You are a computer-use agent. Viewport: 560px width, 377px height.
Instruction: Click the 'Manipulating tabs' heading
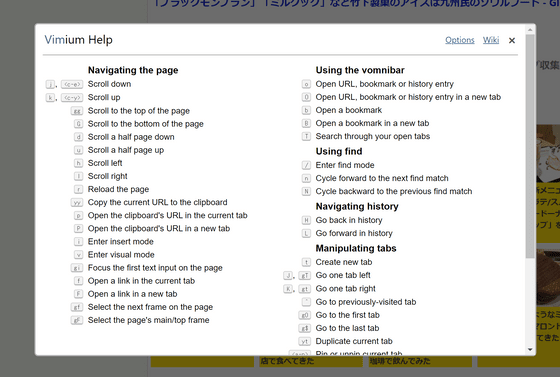point(356,248)
